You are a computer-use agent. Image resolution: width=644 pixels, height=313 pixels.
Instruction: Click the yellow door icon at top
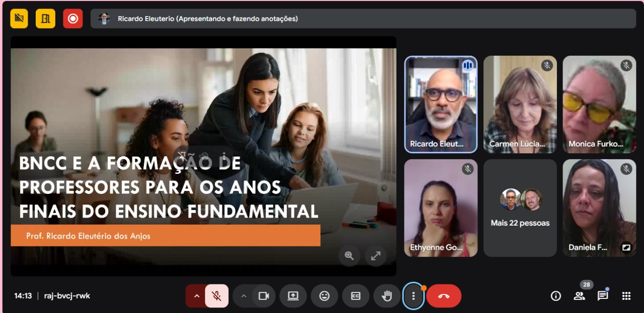pyautogui.click(x=45, y=19)
